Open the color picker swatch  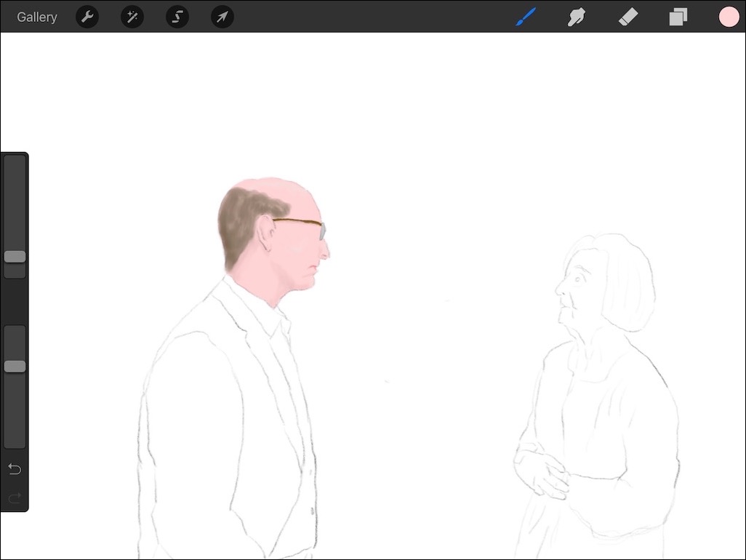pyautogui.click(x=729, y=16)
